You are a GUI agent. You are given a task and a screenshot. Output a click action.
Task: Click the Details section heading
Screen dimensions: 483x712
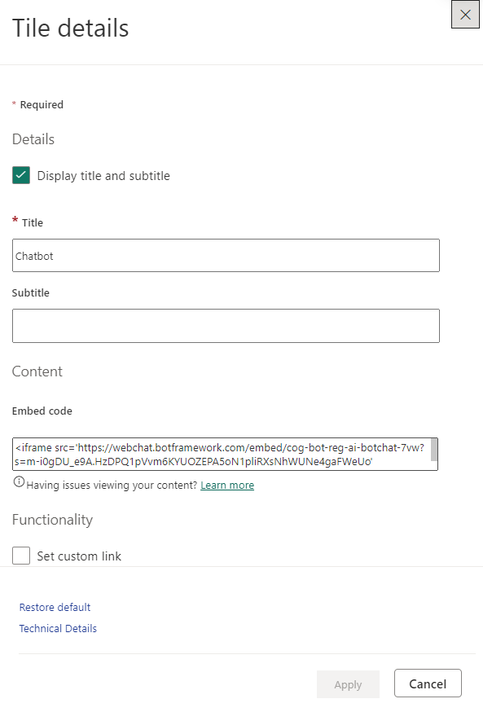tap(33, 139)
